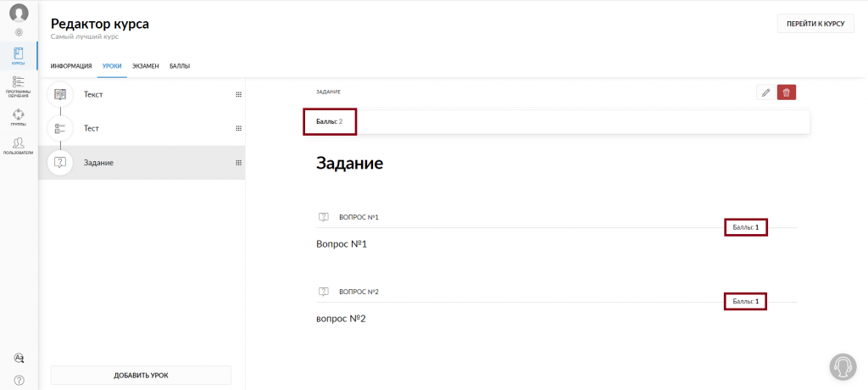Grab the drag handle for Задание lesson

[238, 163]
